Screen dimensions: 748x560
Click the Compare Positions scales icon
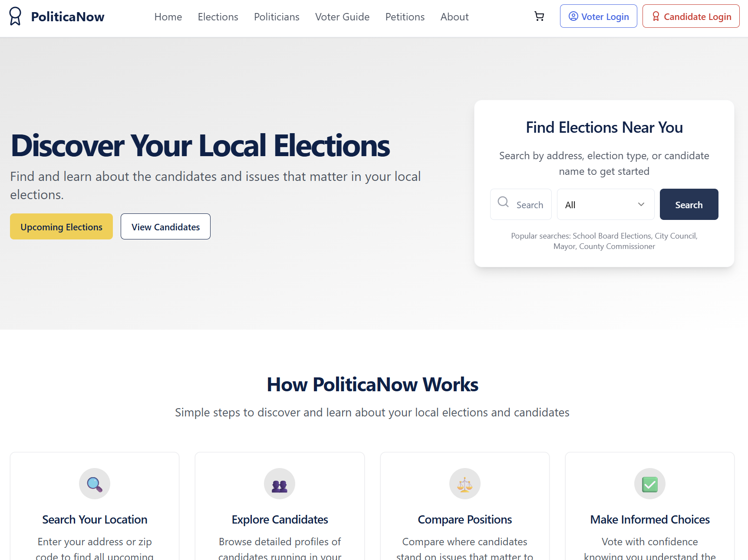tap(465, 484)
